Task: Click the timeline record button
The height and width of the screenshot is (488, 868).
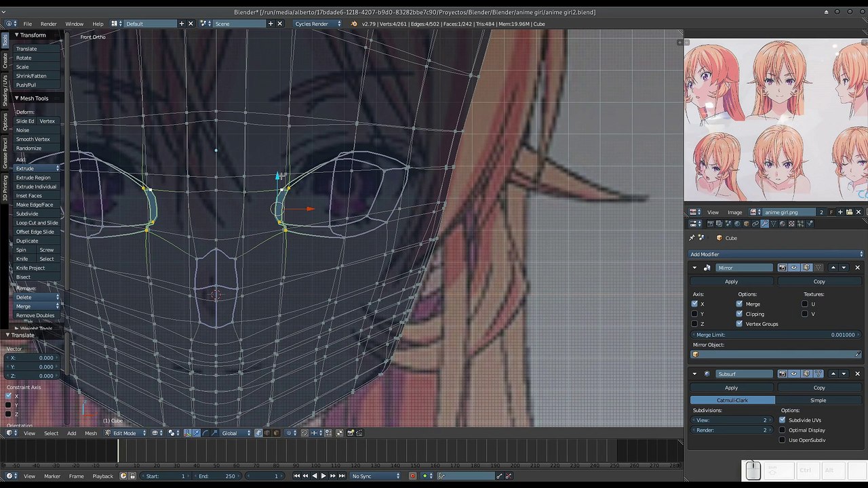Action: (x=412, y=476)
